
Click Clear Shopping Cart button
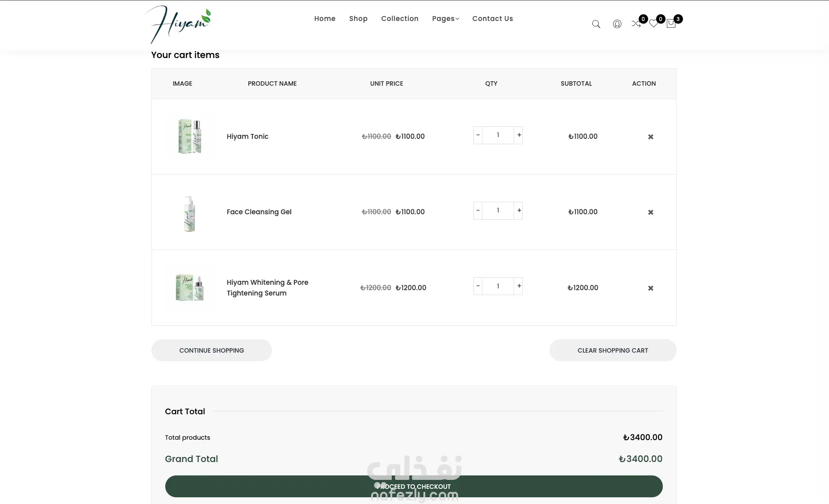tap(613, 350)
